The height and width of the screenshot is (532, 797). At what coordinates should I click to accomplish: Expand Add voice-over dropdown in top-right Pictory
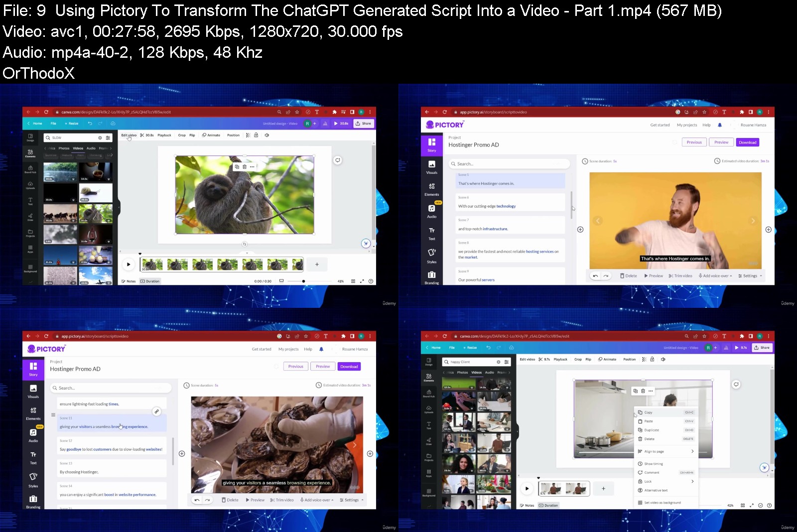coord(715,275)
